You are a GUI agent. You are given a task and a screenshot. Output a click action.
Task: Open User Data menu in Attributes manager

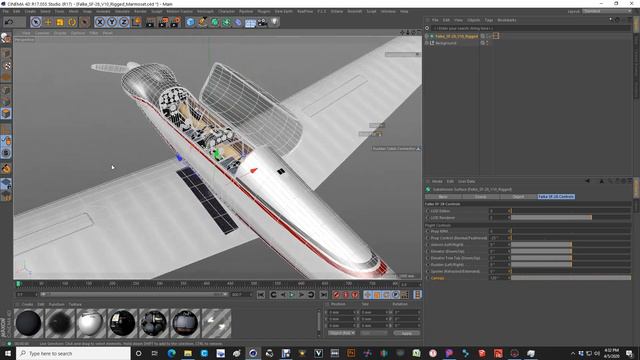pos(466,181)
